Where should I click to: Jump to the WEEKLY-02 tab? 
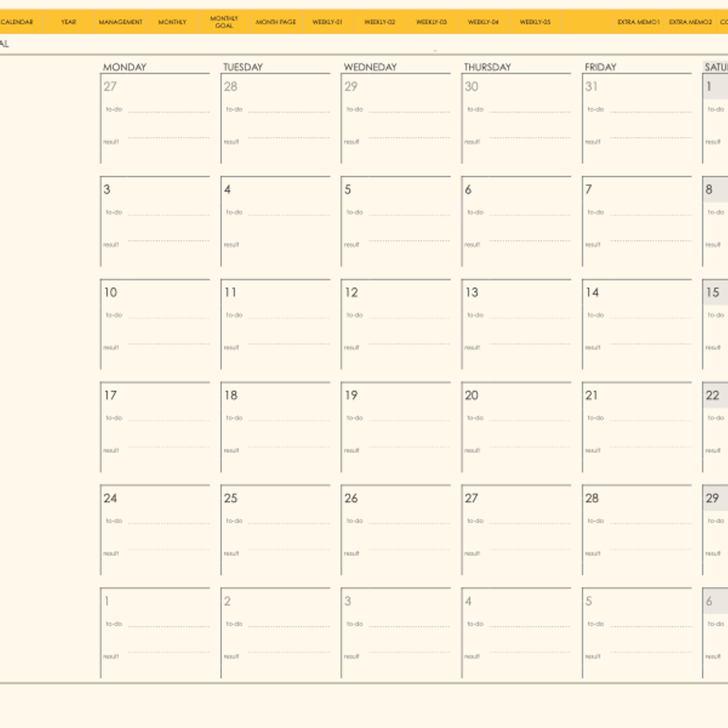(379, 22)
